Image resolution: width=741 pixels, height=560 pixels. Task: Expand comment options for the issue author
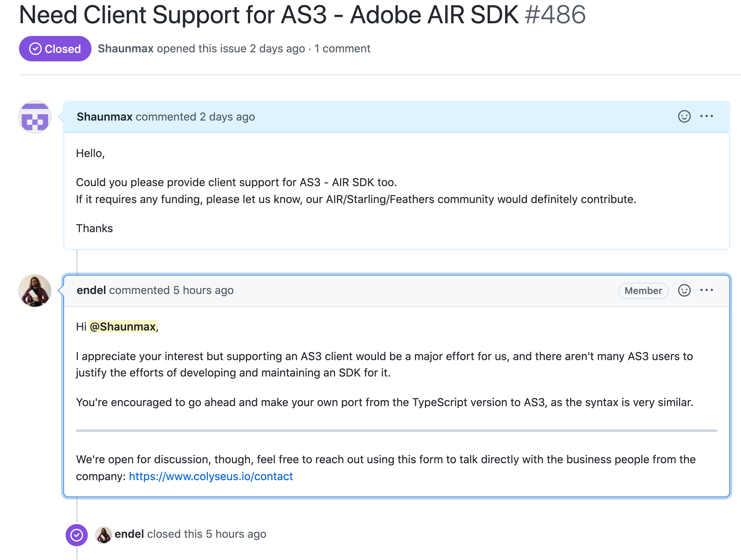point(707,116)
